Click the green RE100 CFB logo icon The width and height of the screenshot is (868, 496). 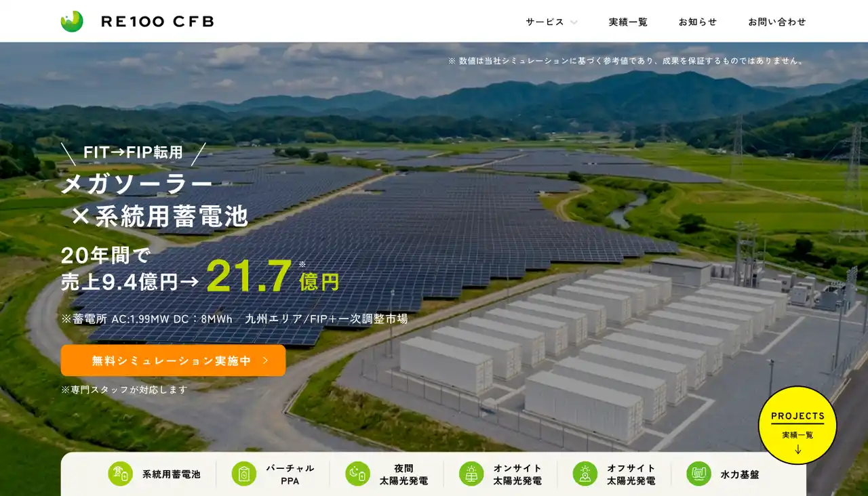click(72, 21)
